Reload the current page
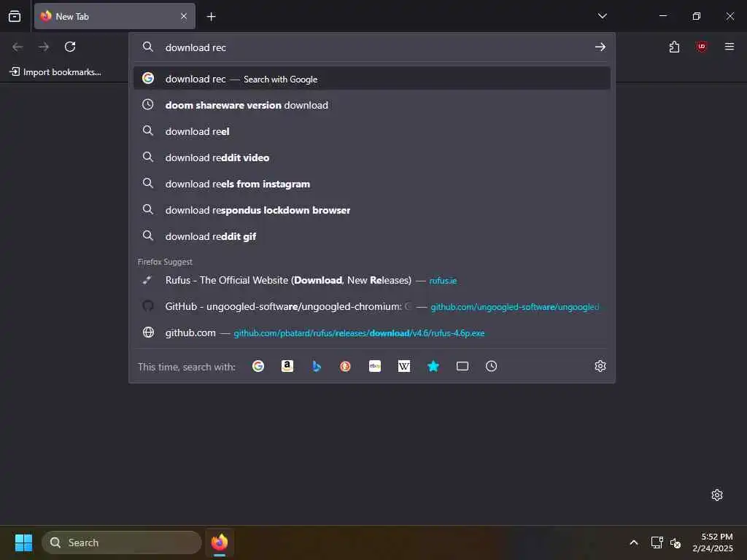747x560 pixels. 70,47
